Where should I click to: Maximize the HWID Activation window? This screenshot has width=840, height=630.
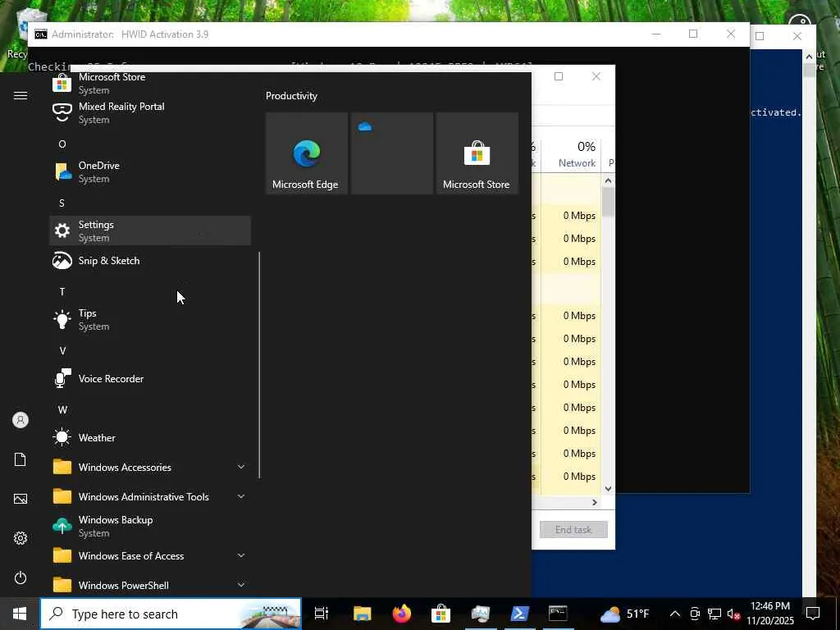(693, 34)
